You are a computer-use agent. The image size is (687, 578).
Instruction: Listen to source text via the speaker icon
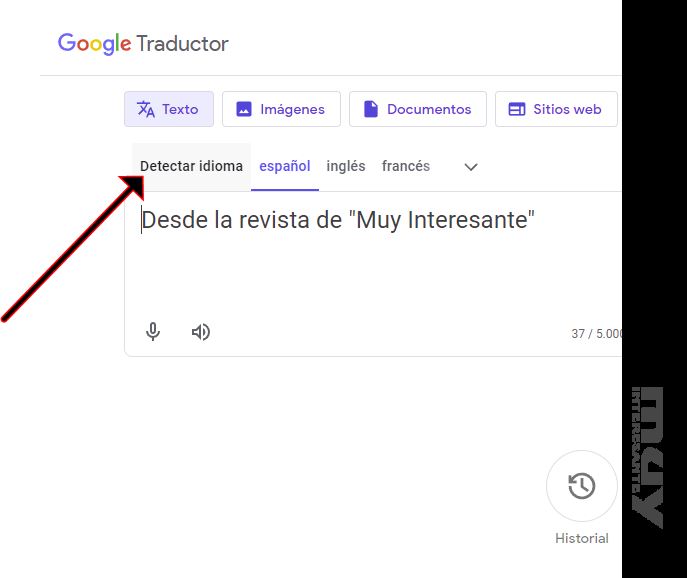tap(201, 332)
